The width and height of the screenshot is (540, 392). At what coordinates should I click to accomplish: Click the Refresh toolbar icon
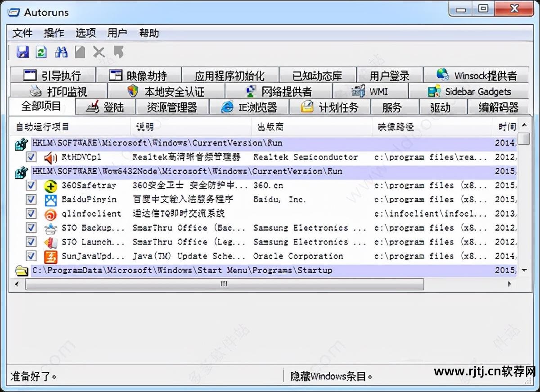[x=41, y=52]
